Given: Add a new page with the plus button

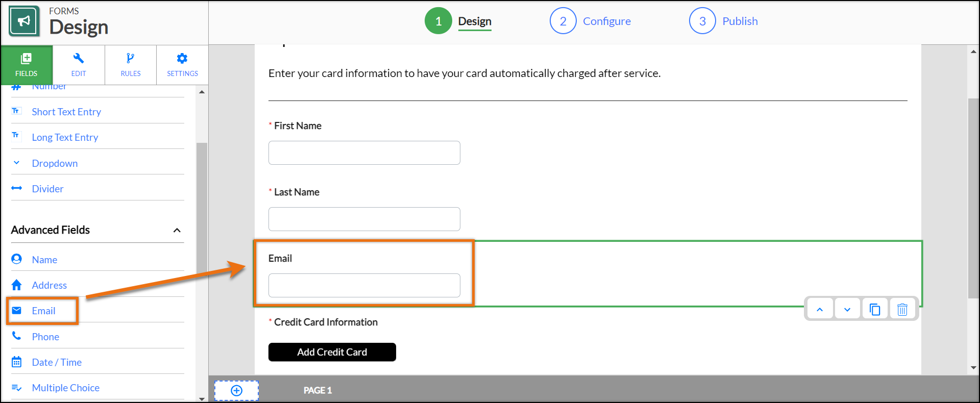Looking at the screenshot, I should click(x=236, y=390).
